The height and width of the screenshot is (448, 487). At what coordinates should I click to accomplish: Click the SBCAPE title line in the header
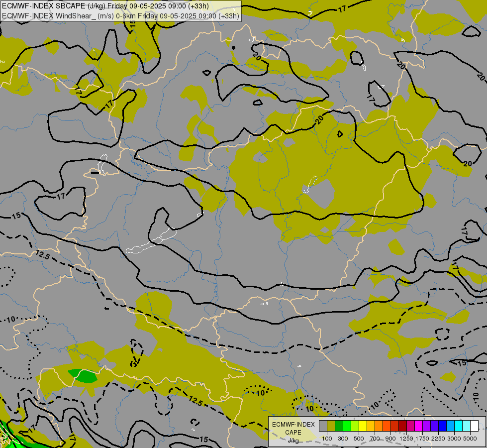coord(105,6)
